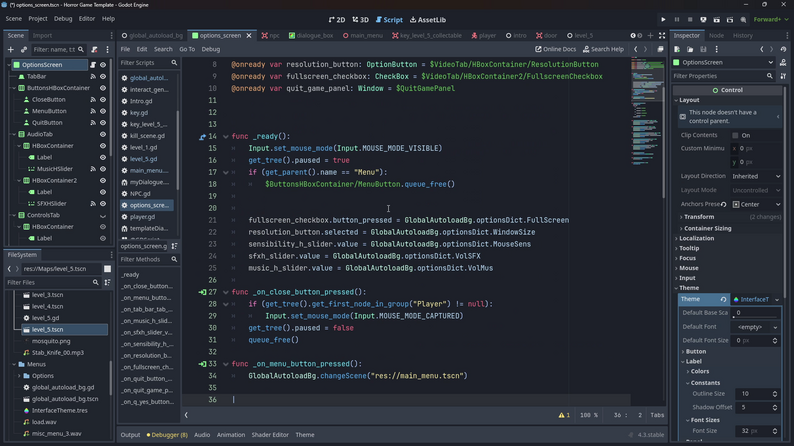The width and height of the screenshot is (794, 446).
Task: Open the Online Docs link
Action: 555,49
